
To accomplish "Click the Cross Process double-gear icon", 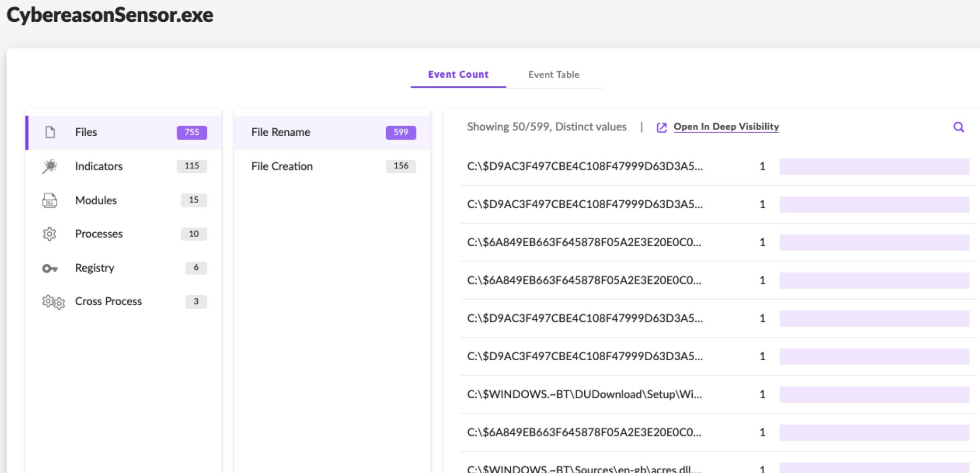I will coord(53,302).
